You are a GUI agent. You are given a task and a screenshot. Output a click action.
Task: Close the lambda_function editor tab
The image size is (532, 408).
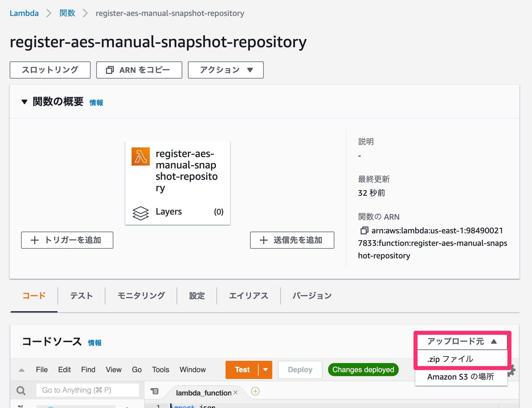pos(236,392)
